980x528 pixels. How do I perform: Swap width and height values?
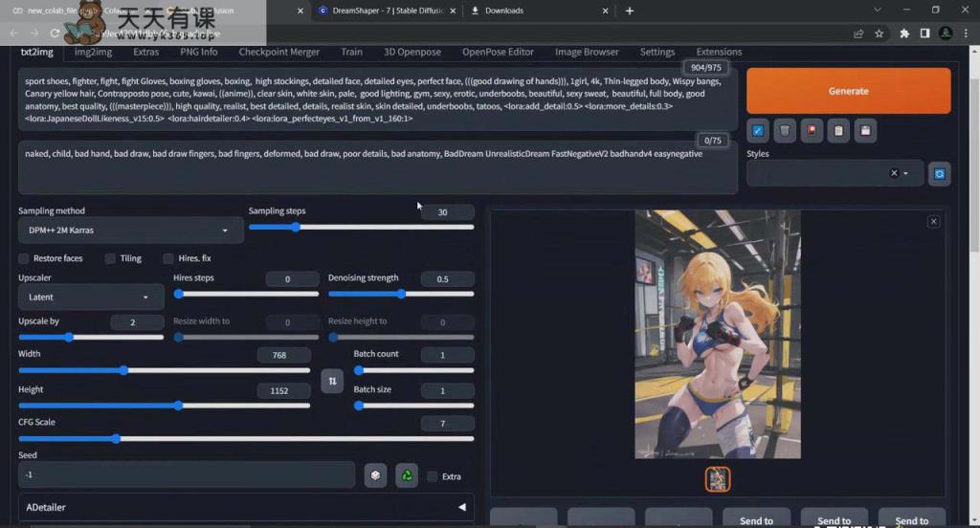[x=332, y=381]
